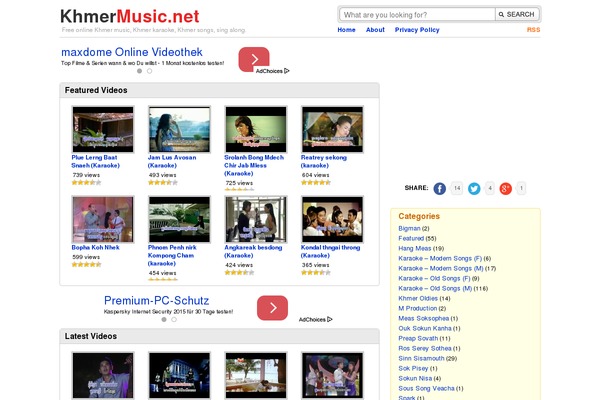Select second carousel dot under maxdome ad
Screen dimensions: 600x400
pos(150,71)
